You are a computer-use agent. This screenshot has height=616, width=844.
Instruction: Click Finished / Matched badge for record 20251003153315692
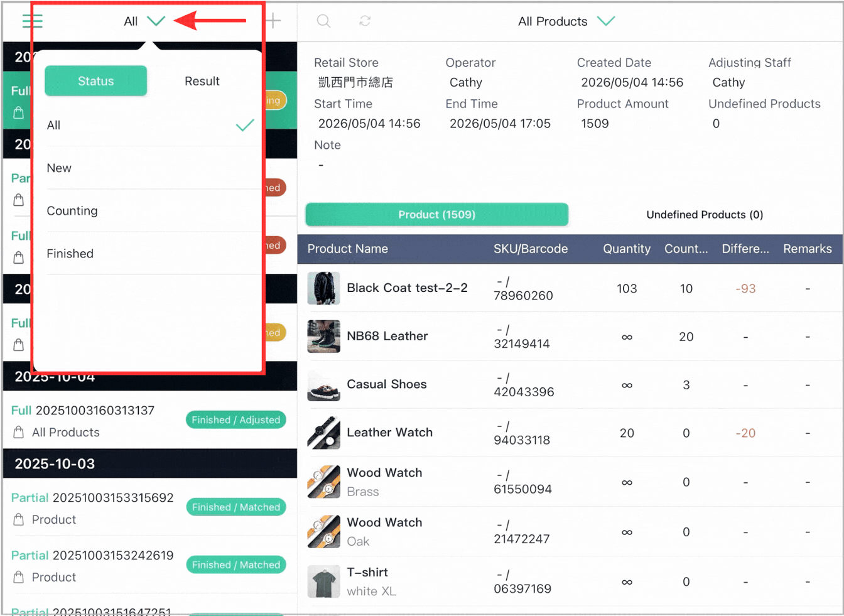(x=236, y=507)
